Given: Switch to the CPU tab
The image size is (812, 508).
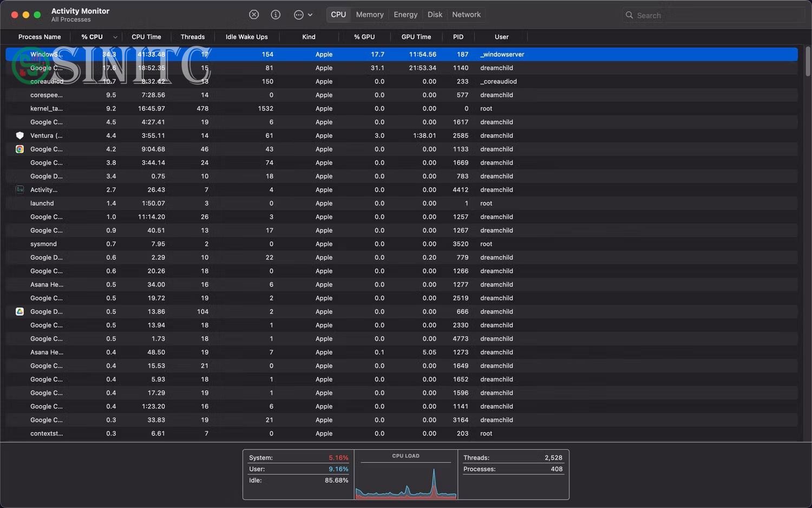Looking at the screenshot, I should click(338, 15).
